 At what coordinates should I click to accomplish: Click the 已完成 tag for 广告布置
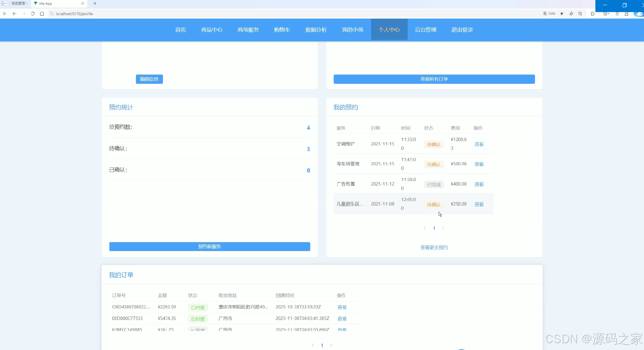click(434, 184)
